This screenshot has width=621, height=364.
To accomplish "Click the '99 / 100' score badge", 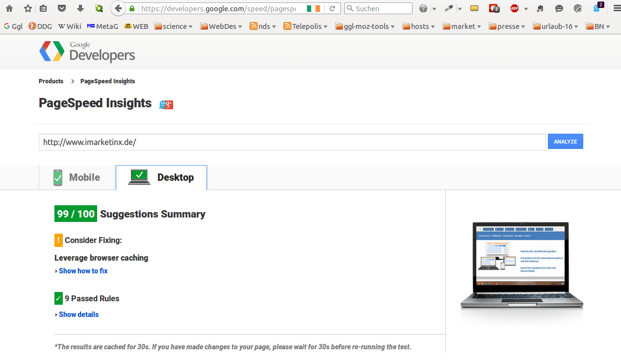I will tap(76, 214).
